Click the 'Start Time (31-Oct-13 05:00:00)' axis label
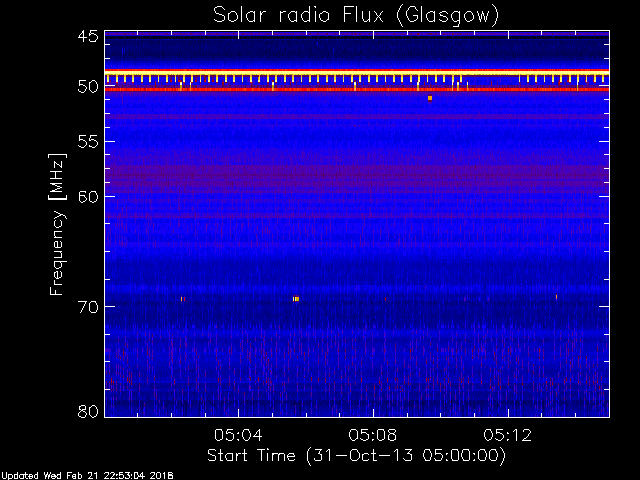This screenshot has width=640, height=480. click(x=355, y=456)
